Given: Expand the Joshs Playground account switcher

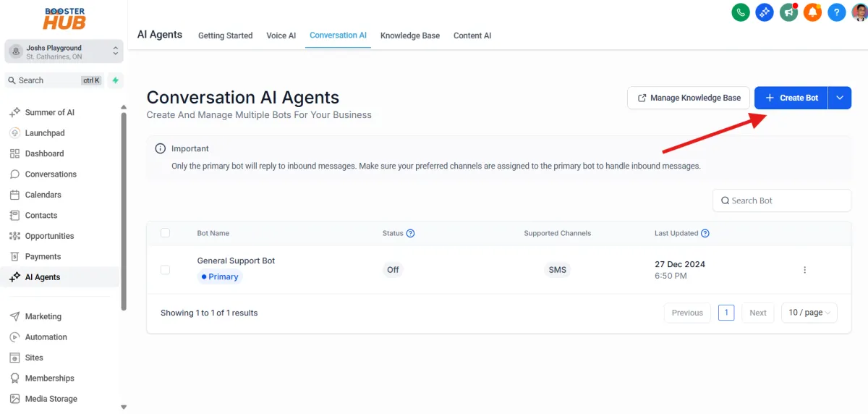Looking at the screenshot, I should coord(64,51).
